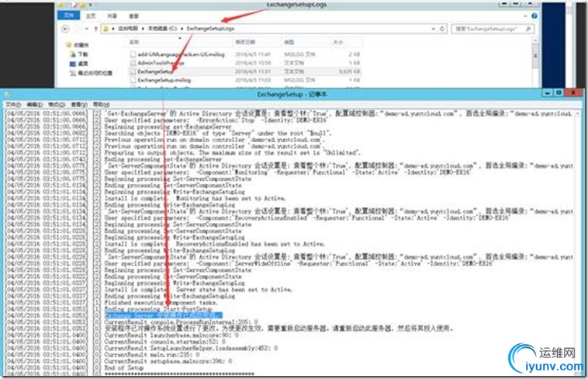Click line 'Monitoring has been set to Active.'
Viewport: 588px width, 379px height.
pos(231,198)
